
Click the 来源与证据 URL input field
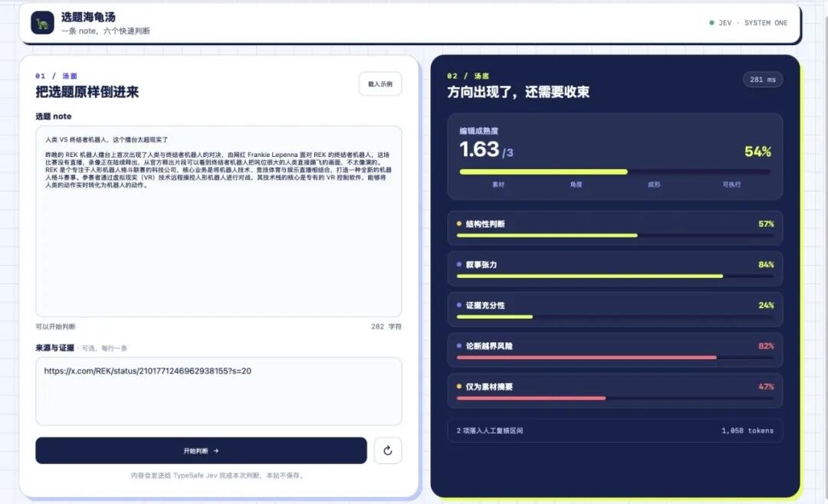[x=219, y=391]
